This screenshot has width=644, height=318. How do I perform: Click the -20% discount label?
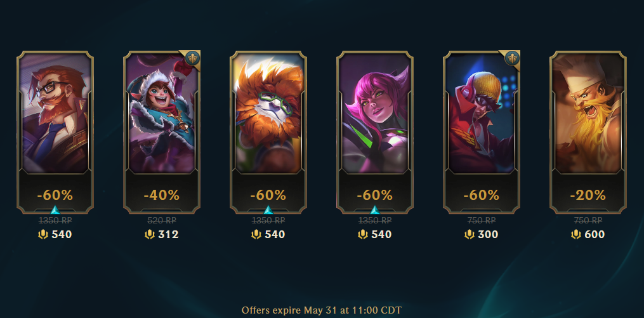point(588,195)
